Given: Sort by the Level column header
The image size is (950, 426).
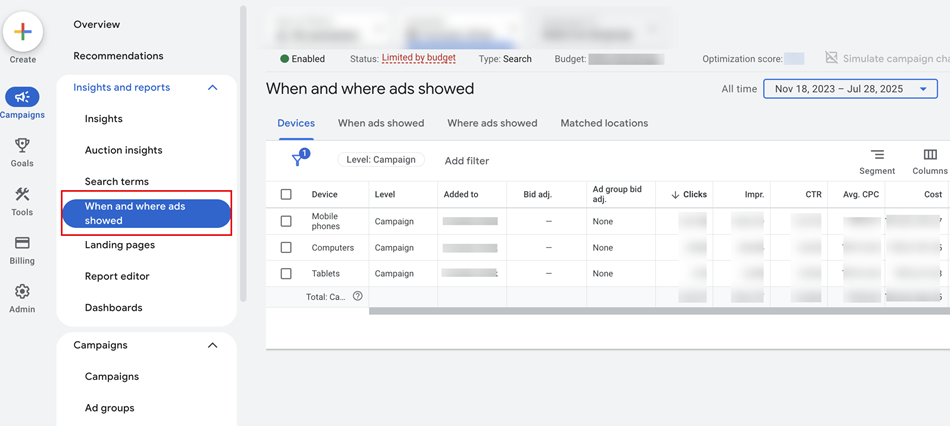Looking at the screenshot, I should click(385, 195).
